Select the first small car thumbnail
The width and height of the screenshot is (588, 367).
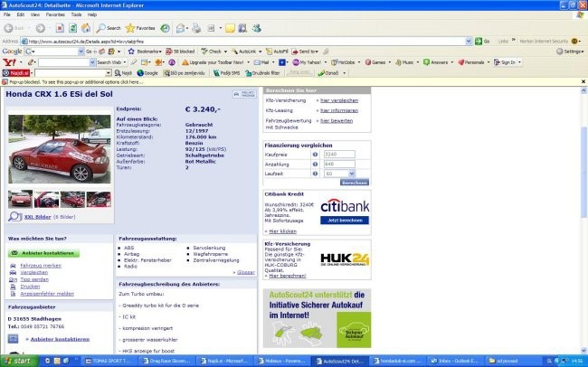(x=20, y=199)
